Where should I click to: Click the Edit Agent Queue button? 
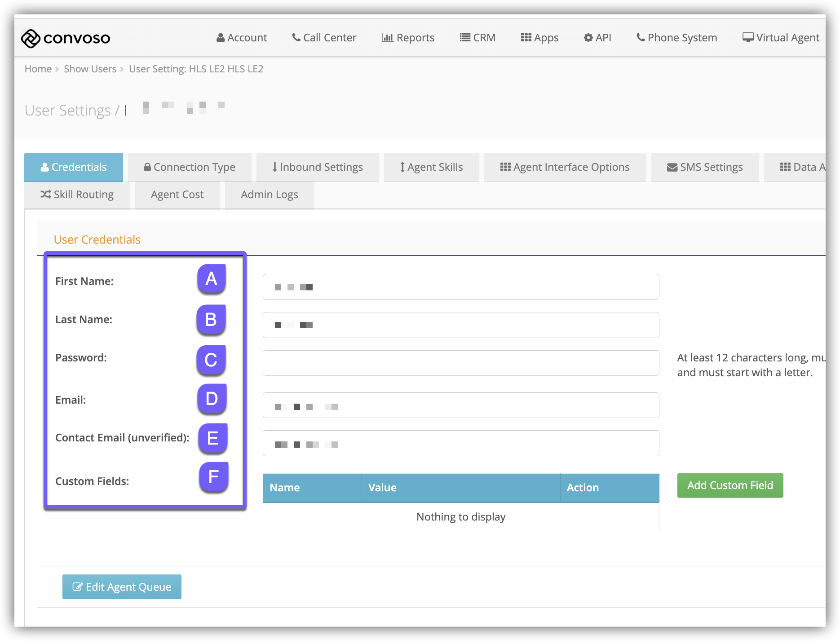pyautogui.click(x=122, y=587)
